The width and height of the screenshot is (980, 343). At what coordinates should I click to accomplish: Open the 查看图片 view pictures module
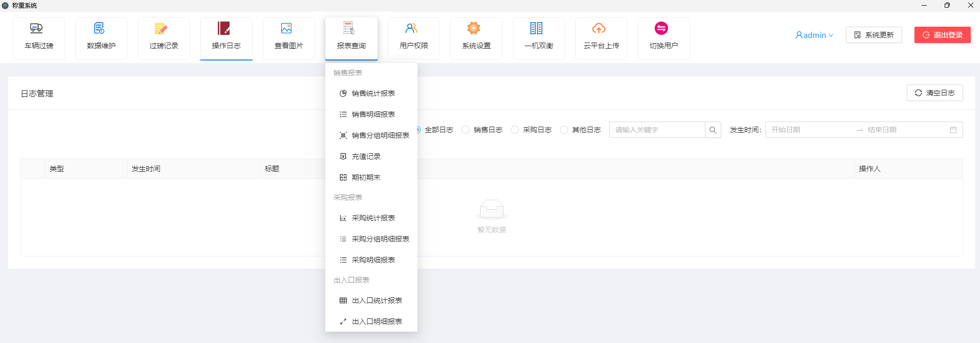(x=289, y=38)
